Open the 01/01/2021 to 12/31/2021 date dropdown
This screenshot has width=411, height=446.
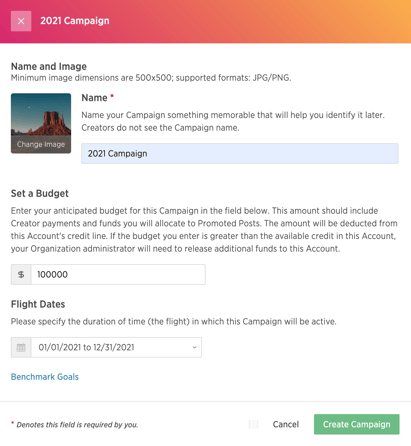coord(116,348)
